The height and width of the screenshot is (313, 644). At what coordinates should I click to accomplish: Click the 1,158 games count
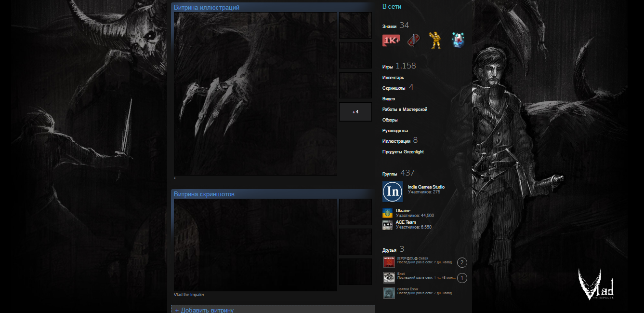point(406,66)
